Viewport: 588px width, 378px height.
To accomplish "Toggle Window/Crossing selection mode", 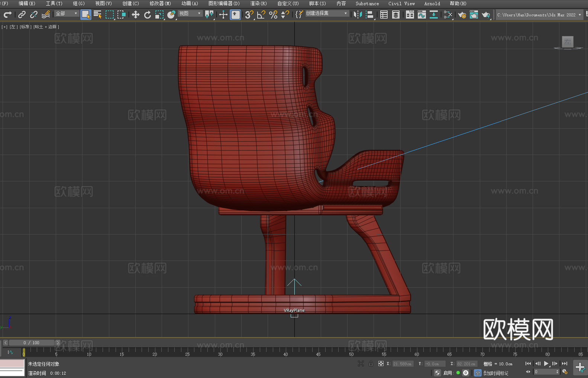I will 122,14.
